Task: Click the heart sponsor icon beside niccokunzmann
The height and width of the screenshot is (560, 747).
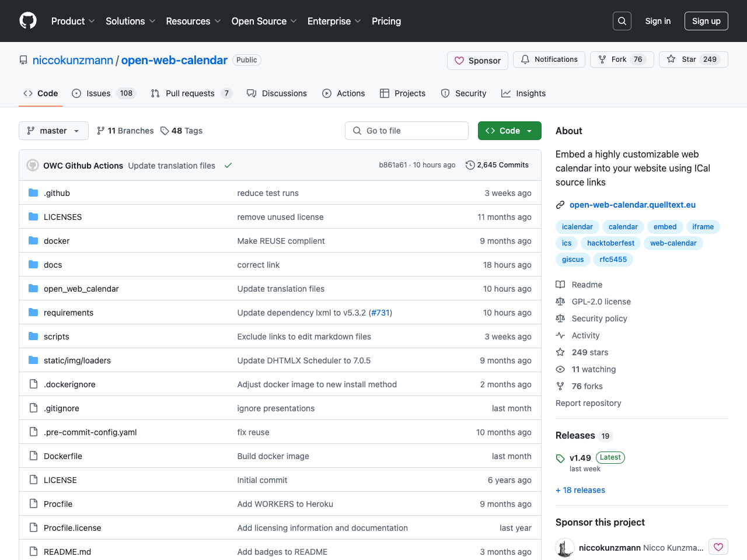Action: (x=718, y=547)
